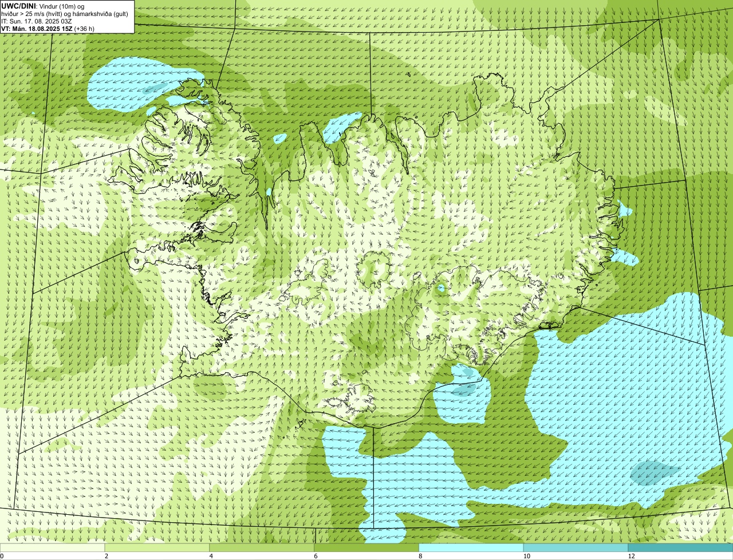Click the legend tick label "4"

[x=211, y=556]
